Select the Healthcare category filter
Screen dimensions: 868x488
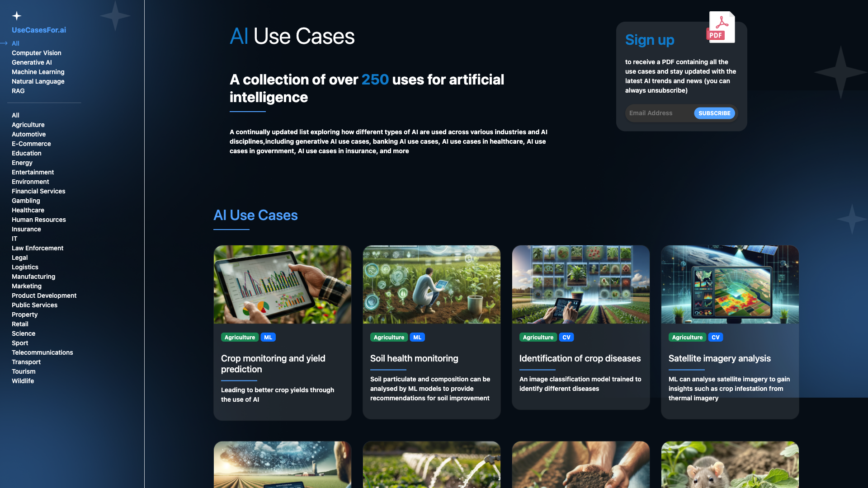point(28,210)
